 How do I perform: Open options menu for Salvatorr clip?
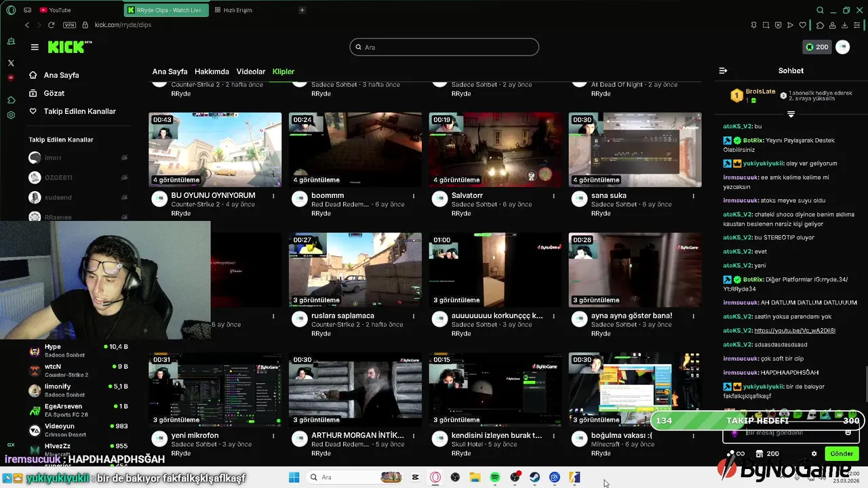point(553,196)
